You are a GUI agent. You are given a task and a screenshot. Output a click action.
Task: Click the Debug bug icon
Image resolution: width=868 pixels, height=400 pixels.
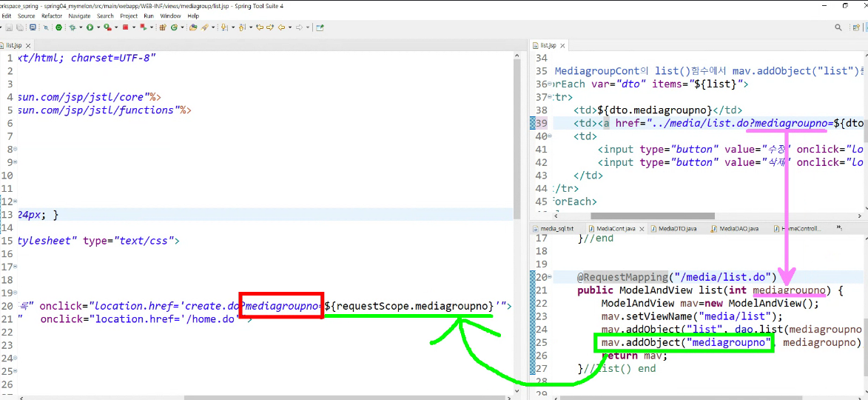coord(73,27)
